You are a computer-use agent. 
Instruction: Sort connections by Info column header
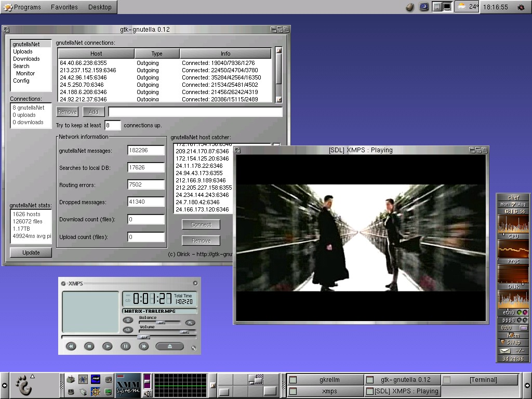[x=225, y=54]
